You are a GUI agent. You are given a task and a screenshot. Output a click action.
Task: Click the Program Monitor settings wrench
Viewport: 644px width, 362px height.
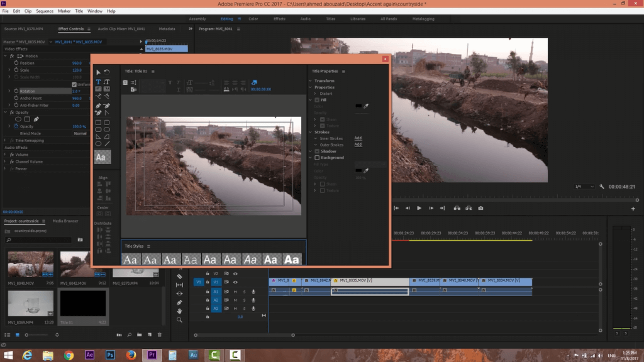[x=602, y=186]
